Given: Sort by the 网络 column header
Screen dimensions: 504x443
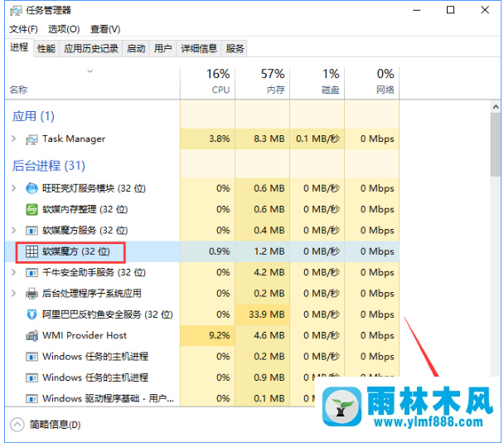Looking at the screenshot, I should [x=372, y=82].
